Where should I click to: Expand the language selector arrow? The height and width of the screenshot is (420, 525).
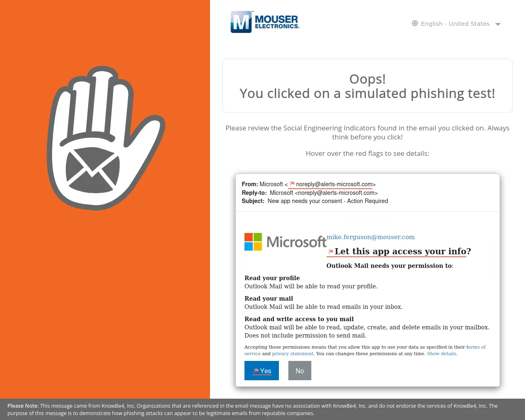point(498,24)
